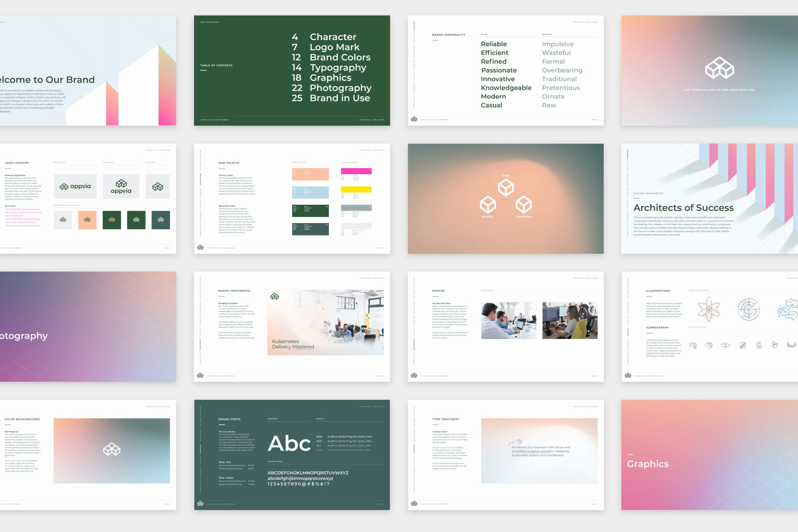Click the 'Architects of Success' heading
798x532 pixels.
point(684,208)
